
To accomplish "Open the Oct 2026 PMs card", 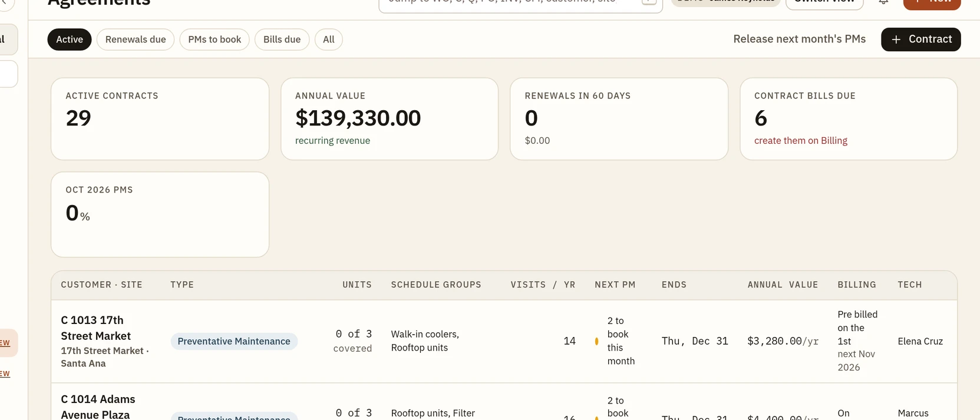I will click(160, 214).
